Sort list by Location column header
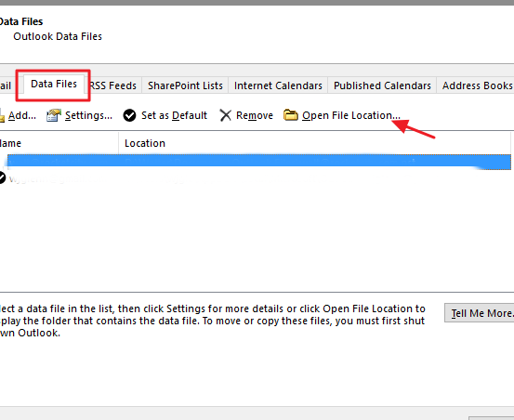The image size is (514, 420). (x=314, y=143)
